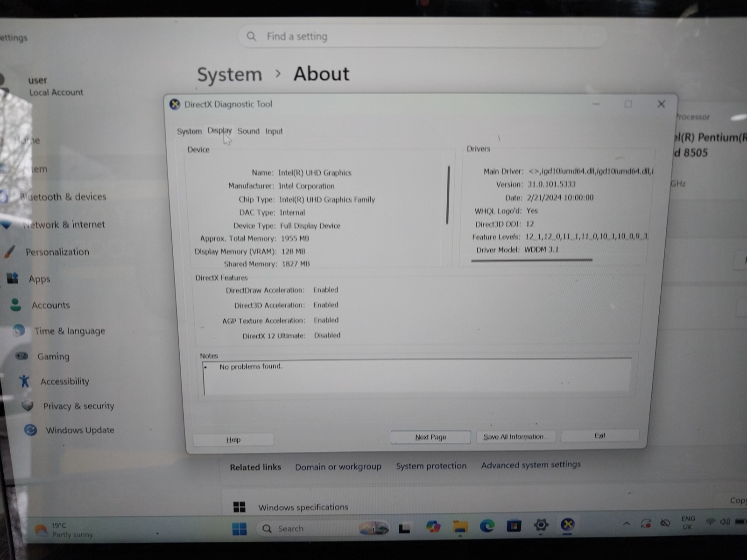Viewport: 747px width, 560px height.
Task: Open the Settings gear taskbar icon
Action: 541,525
